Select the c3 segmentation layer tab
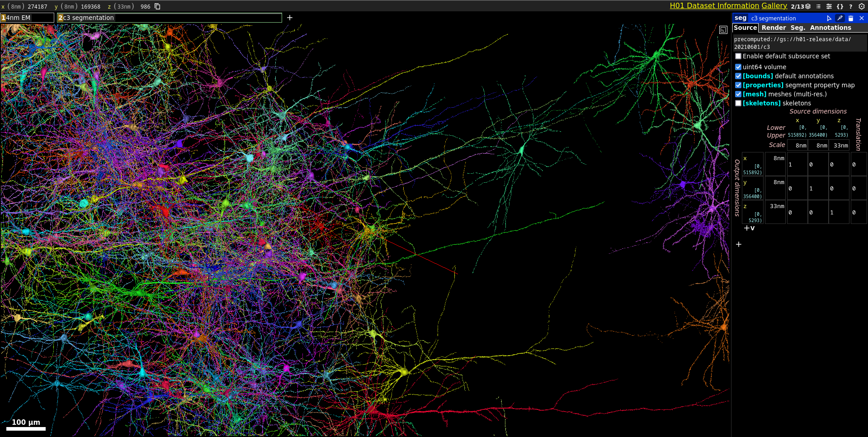Viewport: 868px width, 437px height. pyautogui.click(x=170, y=18)
